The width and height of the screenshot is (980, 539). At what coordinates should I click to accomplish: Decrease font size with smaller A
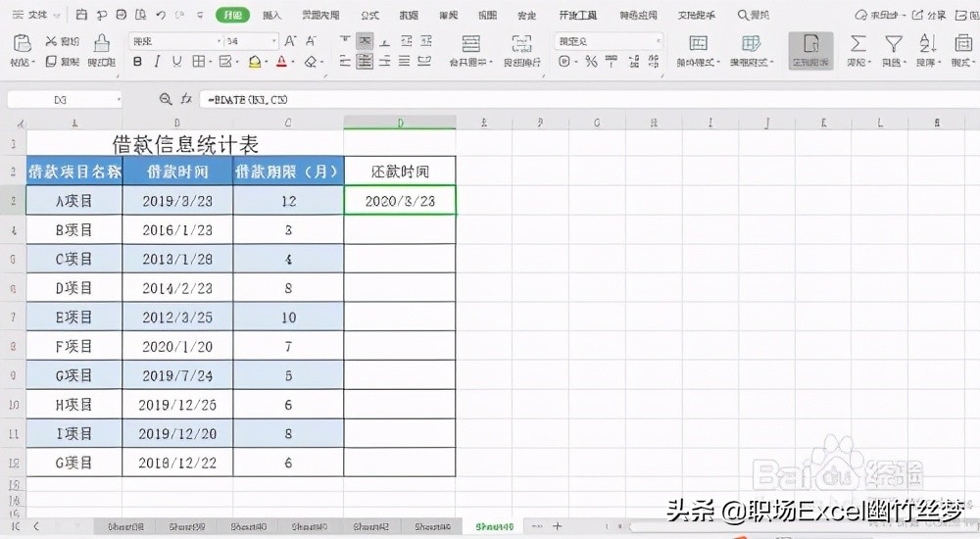(x=311, y=41)
